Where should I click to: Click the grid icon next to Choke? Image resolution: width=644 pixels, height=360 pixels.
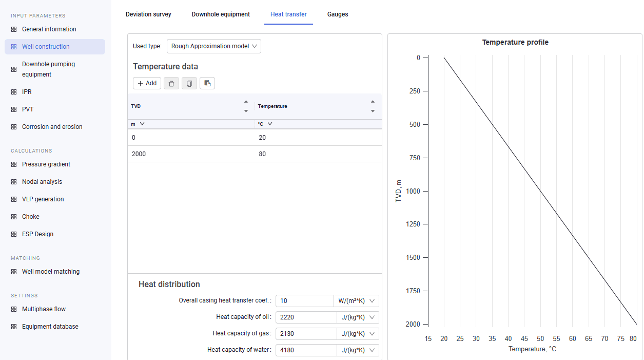coord(14,217)
